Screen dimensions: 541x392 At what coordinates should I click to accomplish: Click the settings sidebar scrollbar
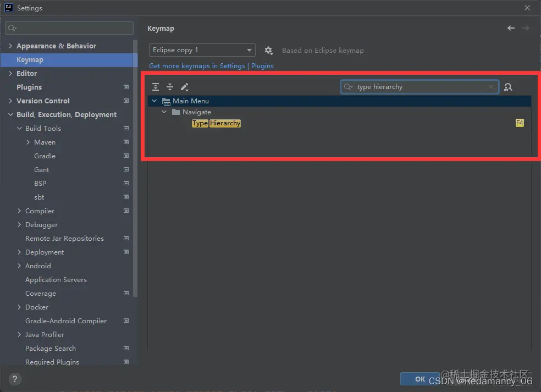135,168
